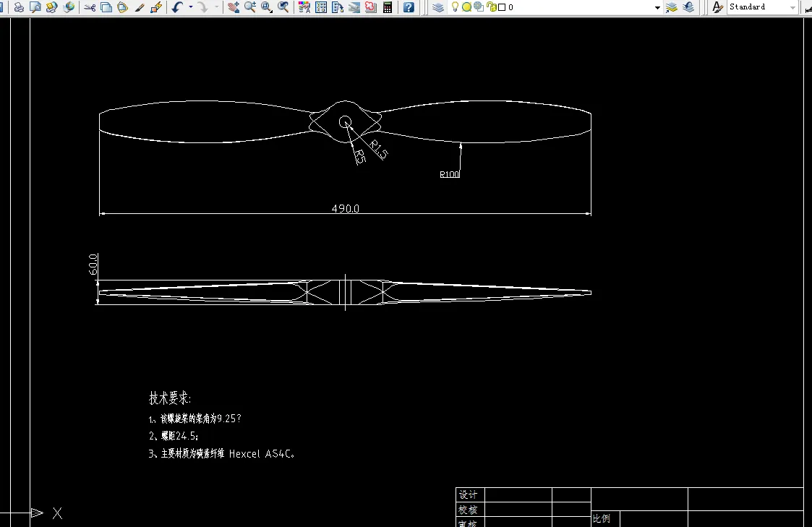Toggle freeze/thaw sun for layer 0

click(x=466, y=7)
